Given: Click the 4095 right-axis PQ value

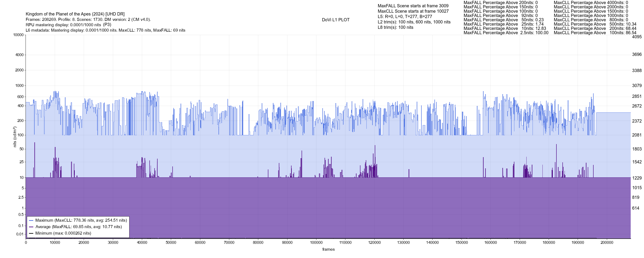Looking at the screenshot, I should click(636, 37).
